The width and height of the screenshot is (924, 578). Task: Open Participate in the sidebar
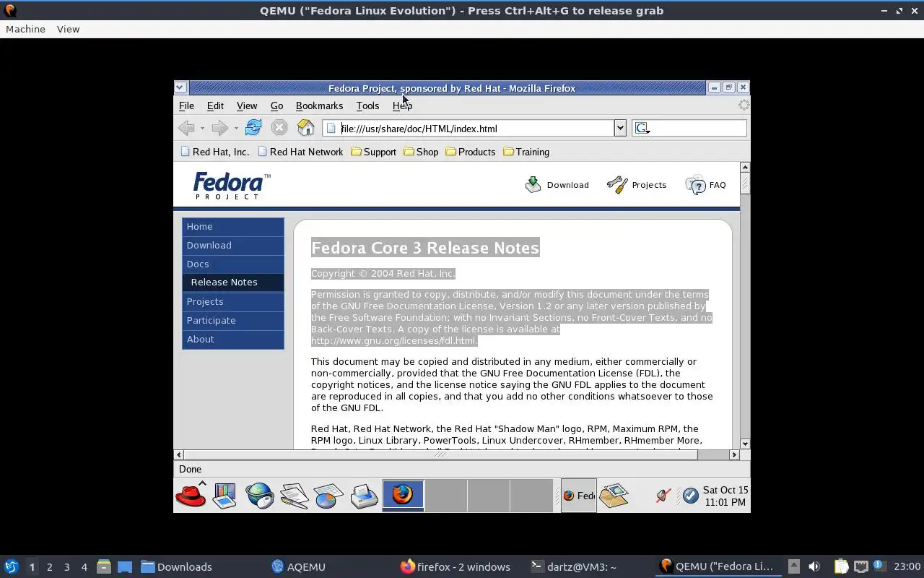233,321
